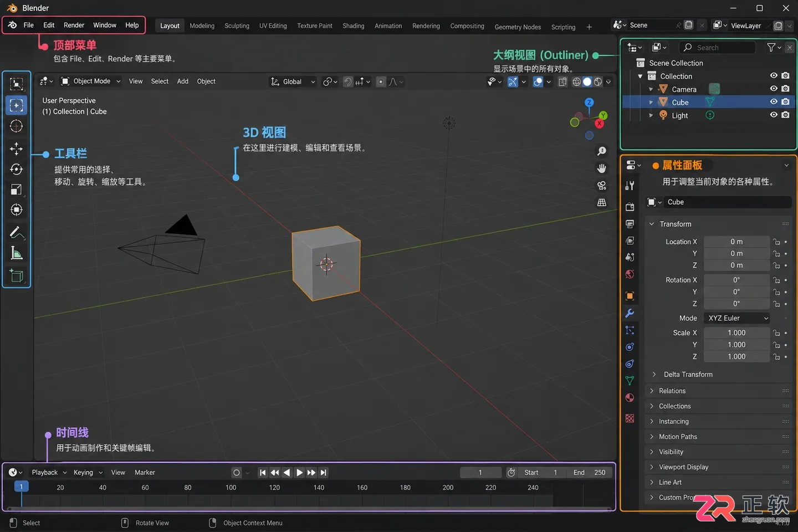
Task: Open the Add menu in viewport
Action: click(182, 81)
